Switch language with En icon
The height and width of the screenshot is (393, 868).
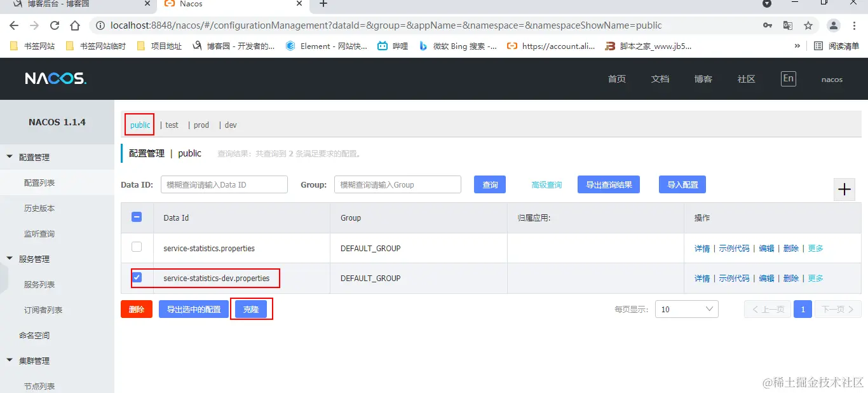(x=788, y=78)
